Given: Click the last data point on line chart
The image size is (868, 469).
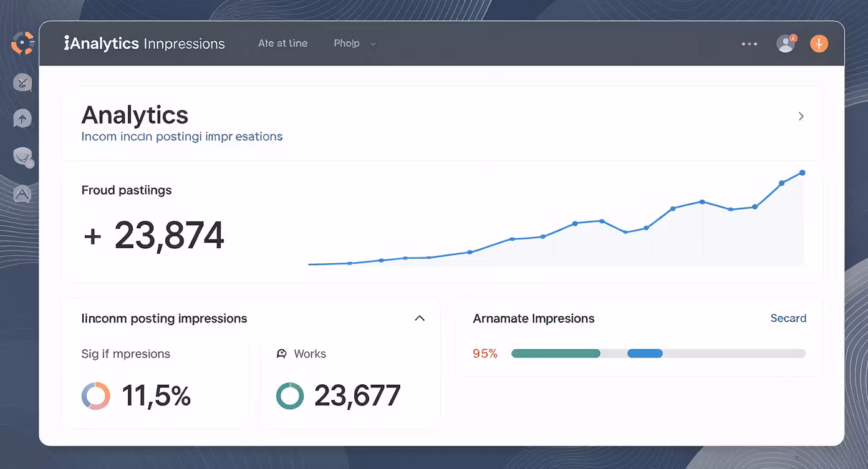Looking at the screenshot, I should pyautogui.click(x=802, y=173).
